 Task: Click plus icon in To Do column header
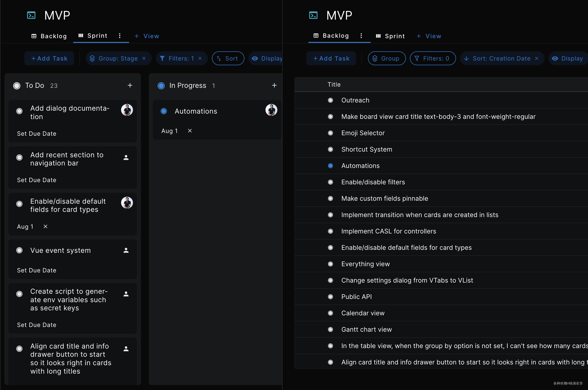pos(130,85)
